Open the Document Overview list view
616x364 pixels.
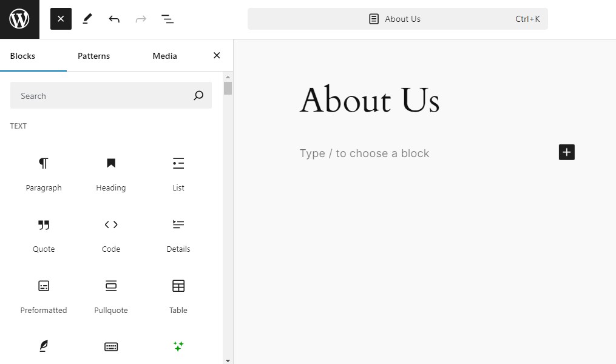[x=168, y=19]
